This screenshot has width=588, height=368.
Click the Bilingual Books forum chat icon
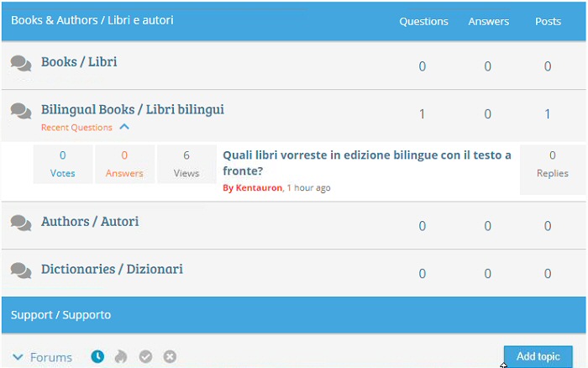click(22, 110)
